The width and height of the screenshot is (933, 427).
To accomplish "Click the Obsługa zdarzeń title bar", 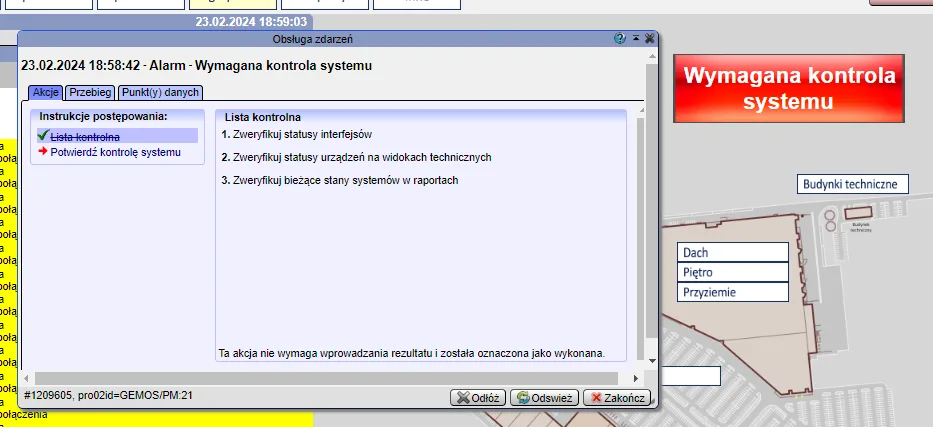I will click(x=312, y=39).
